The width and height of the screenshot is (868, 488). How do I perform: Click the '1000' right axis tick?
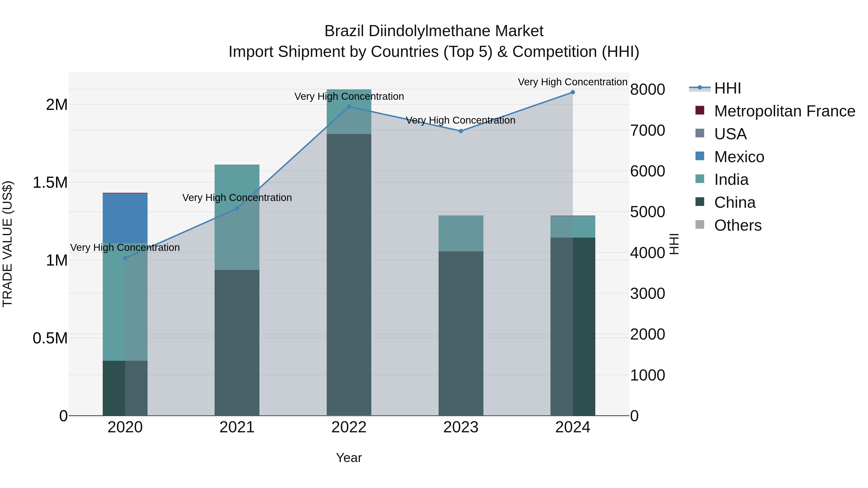[648, 375]
